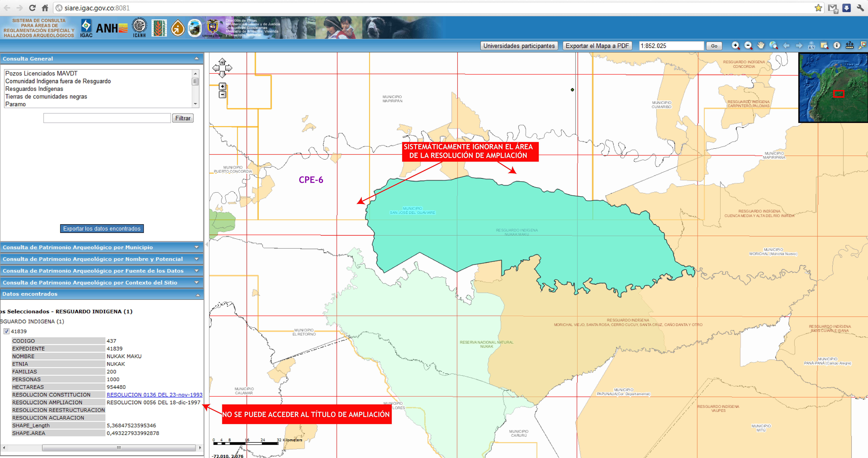Open Universidades participantes
The height and width of the screenshot is (458, 868).
click(x=519, y=46)
